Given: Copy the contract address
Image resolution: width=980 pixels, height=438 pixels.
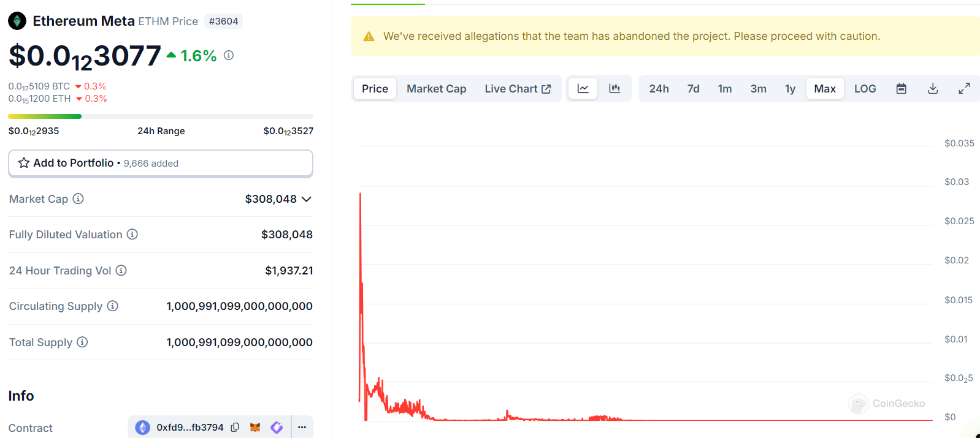Looking at the screenshot, I should click(x=235, y=428).
